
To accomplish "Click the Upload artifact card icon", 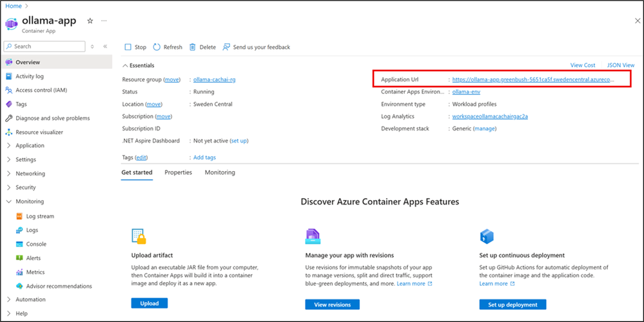I will point(139,236).
